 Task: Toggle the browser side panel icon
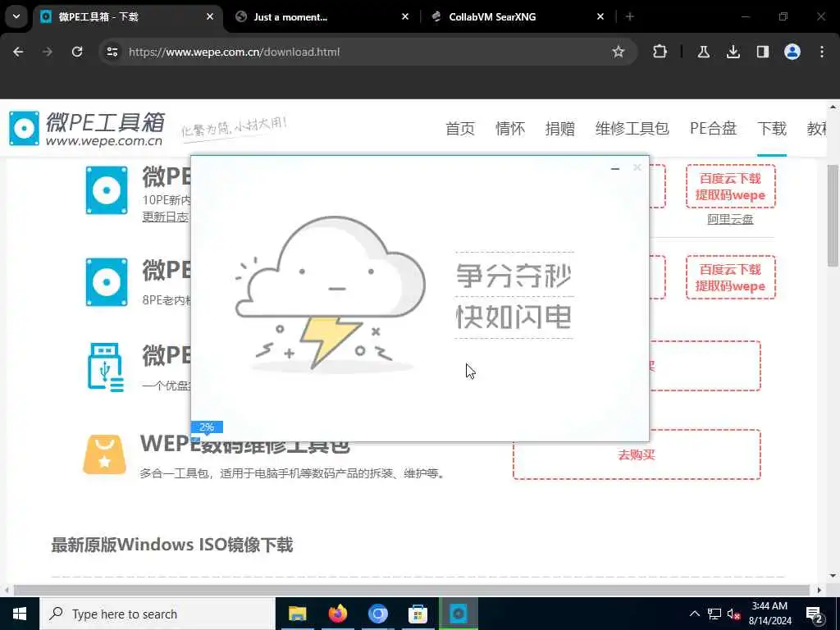[x=763, y=52]
